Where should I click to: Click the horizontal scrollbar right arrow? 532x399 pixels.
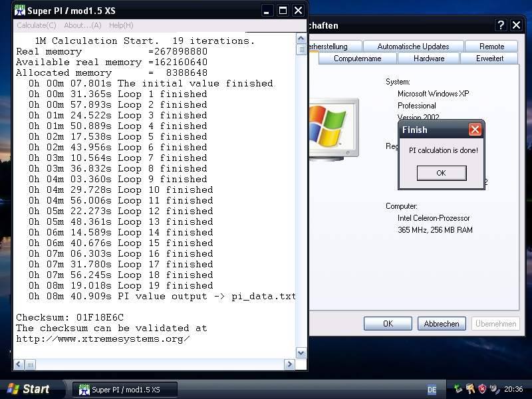tap(289, 364)
